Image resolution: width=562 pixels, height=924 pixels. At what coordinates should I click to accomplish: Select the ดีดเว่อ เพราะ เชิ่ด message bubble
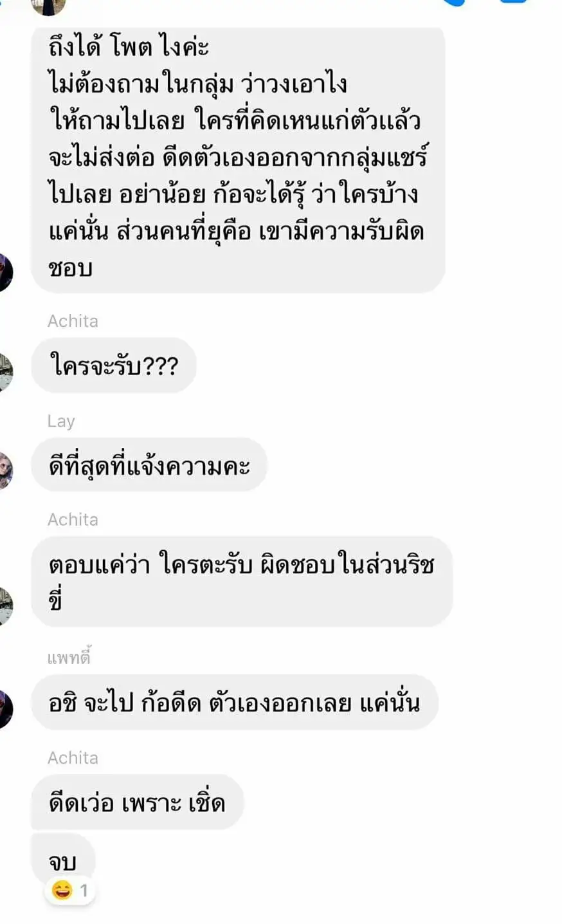coord(137,802)
